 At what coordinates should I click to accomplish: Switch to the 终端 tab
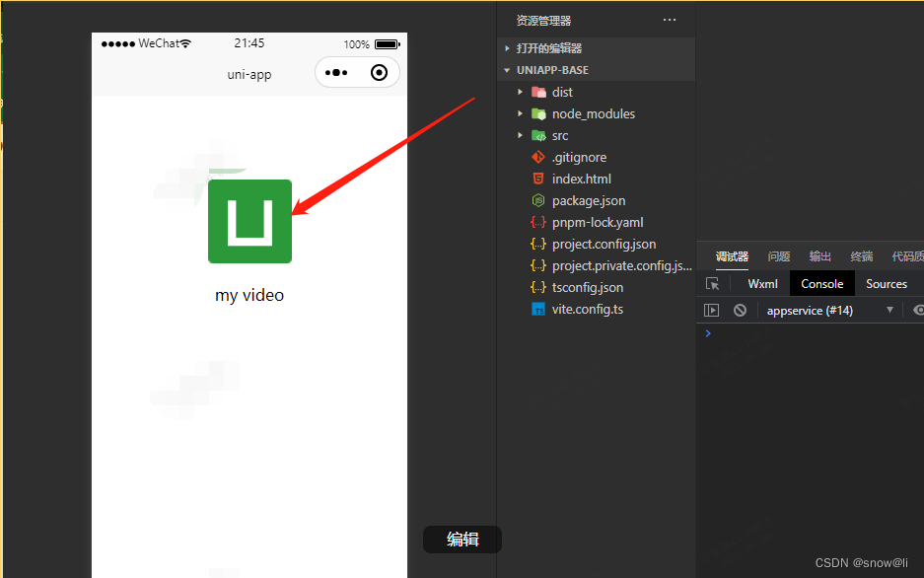862,256
